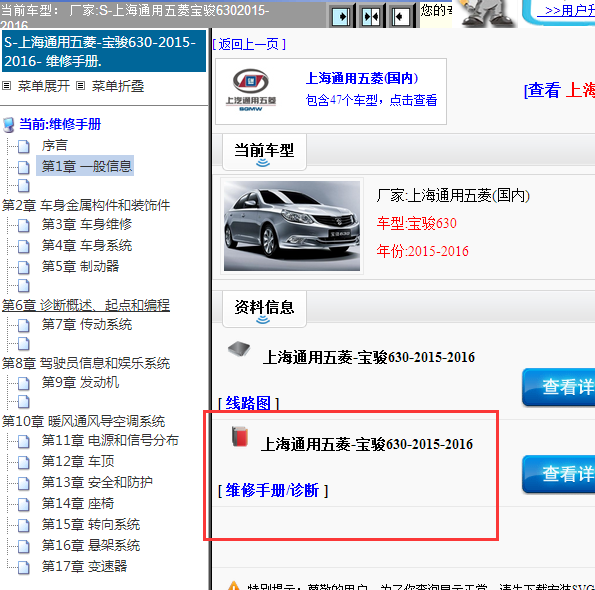Viewport: 595px width, 590px height.
Task: Click the page icon for 第9章 发动机
Action: click(x=24, y=383)
